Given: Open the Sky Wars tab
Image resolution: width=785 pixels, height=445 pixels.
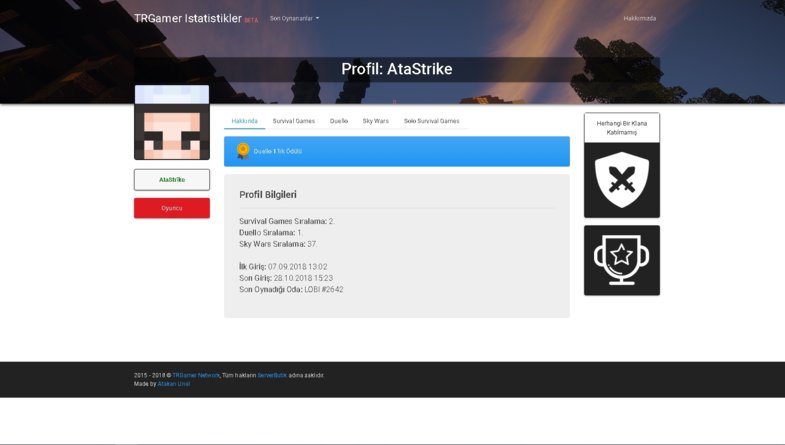Looking at the screenshot, I should click(375, 121).
